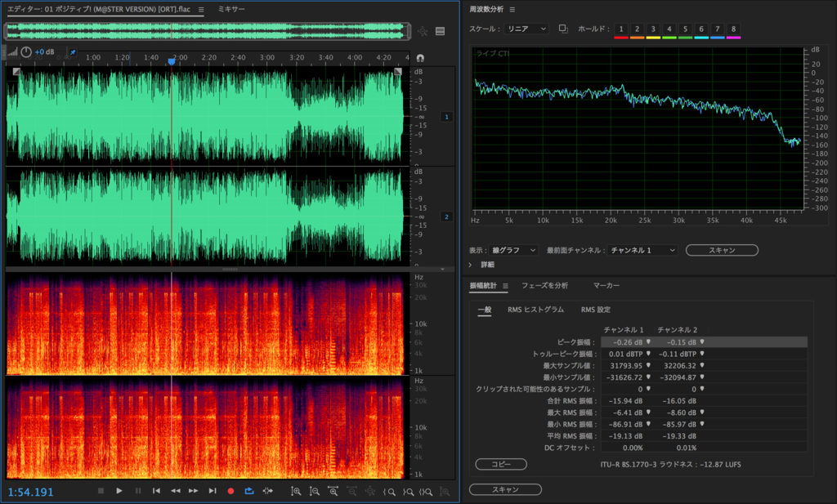Switch to the フェーズを分析 tab
The image size is (837, 504).
click(x=544, y=286)
